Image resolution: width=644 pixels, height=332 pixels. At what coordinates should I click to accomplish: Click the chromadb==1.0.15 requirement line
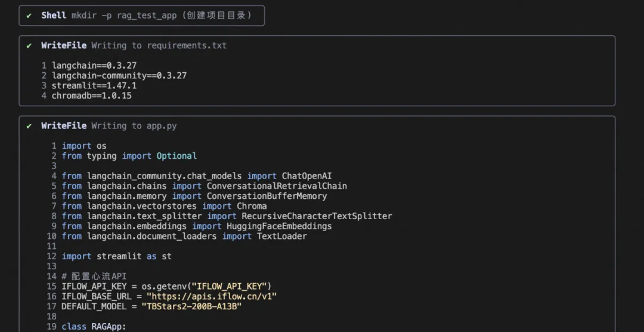coord(92,96)
